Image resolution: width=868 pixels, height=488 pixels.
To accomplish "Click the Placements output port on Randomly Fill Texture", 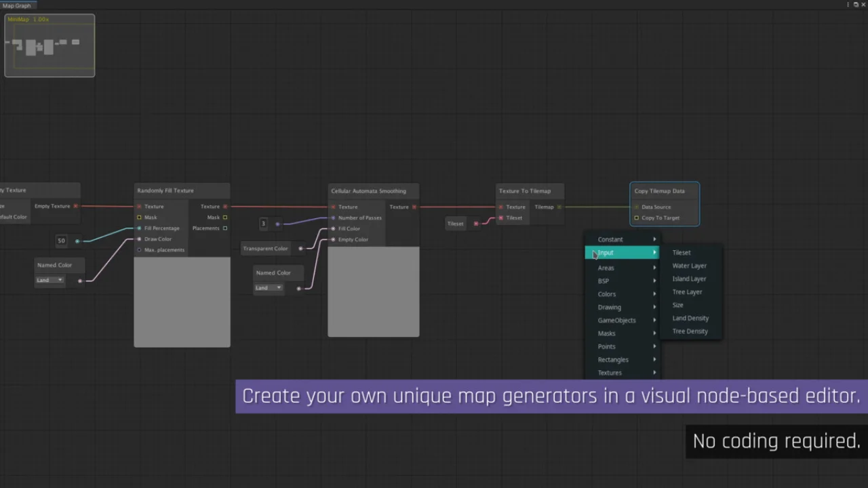I will (x=225, y=228).
